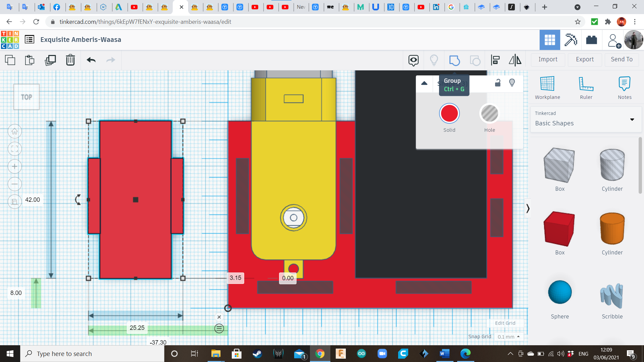Delete selection with trash icon
Image resolution: width=644 pixels, height=362 pixels.
[x=70, y=60]
